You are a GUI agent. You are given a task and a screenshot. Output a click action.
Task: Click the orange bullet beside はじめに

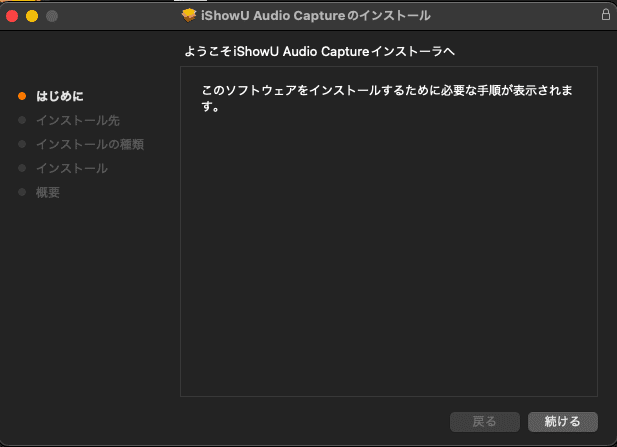22,96
